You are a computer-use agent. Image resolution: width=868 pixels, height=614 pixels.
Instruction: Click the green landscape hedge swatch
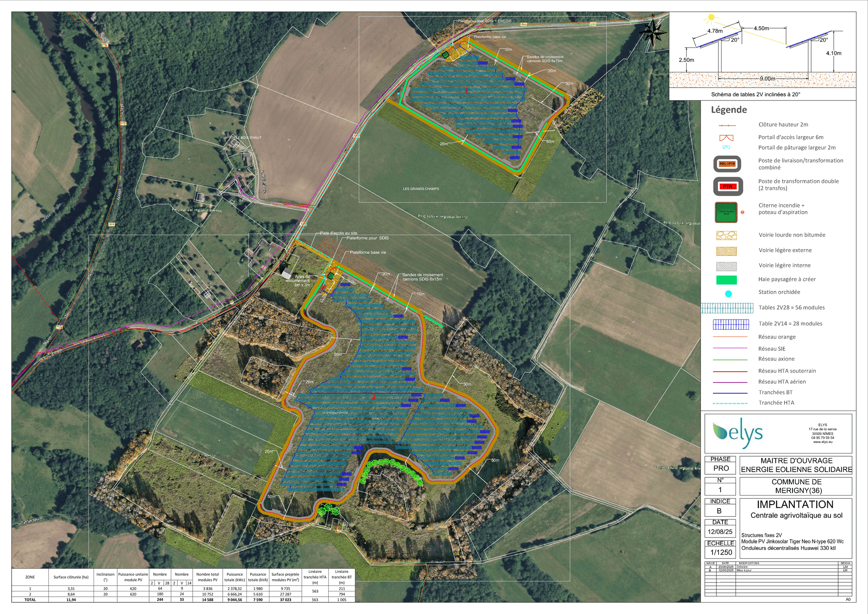(726, 280)
